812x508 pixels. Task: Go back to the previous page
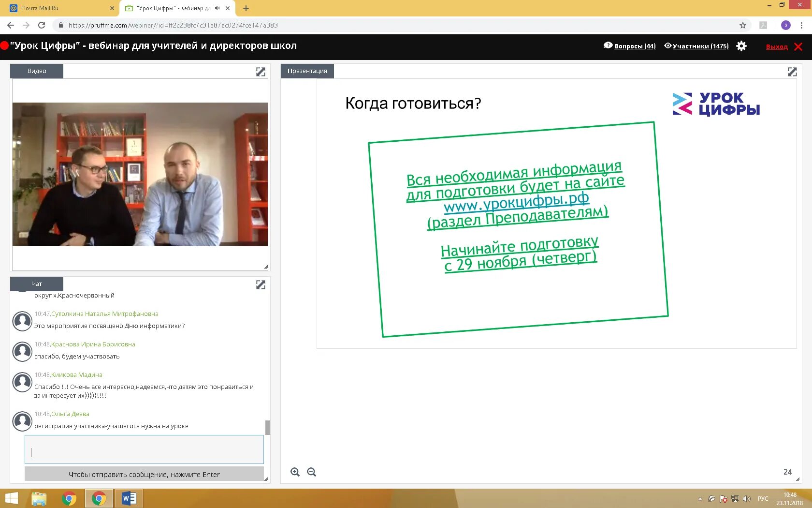(x=11, y=25)
